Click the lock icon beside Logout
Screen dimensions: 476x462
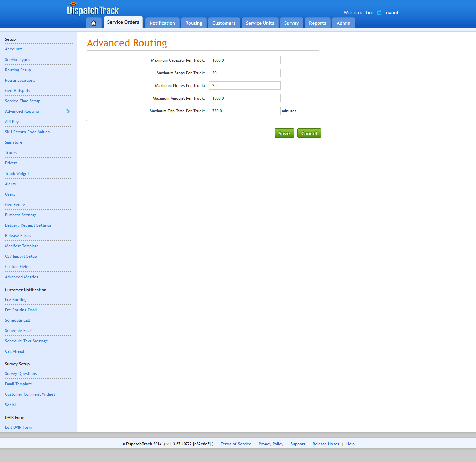[x=379, y=12]
